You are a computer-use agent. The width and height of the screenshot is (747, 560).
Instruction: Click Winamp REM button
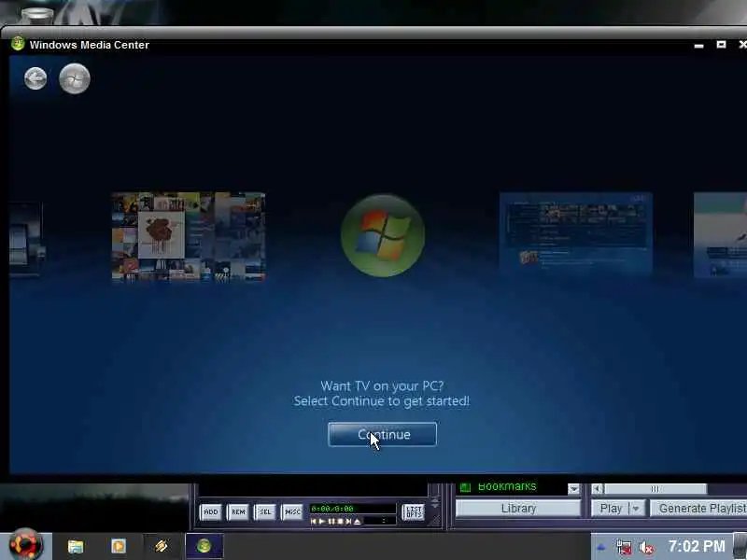238,511
